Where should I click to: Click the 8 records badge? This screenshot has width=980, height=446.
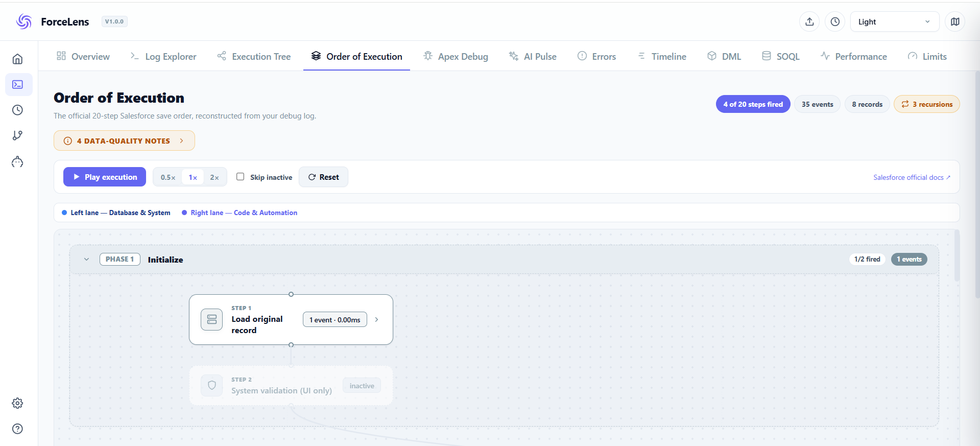(x=867, y=104)
